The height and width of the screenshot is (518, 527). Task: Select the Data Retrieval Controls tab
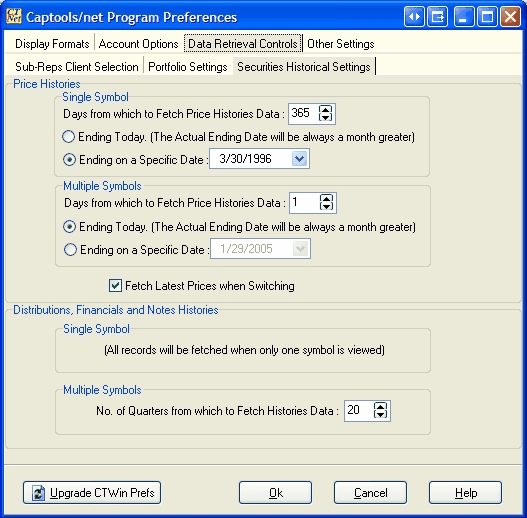[243, 44]
